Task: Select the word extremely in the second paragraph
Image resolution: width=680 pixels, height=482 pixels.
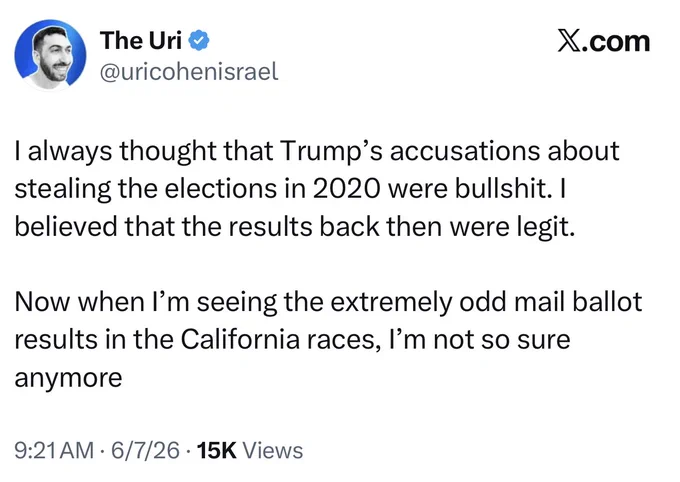Action: [391, 302]
